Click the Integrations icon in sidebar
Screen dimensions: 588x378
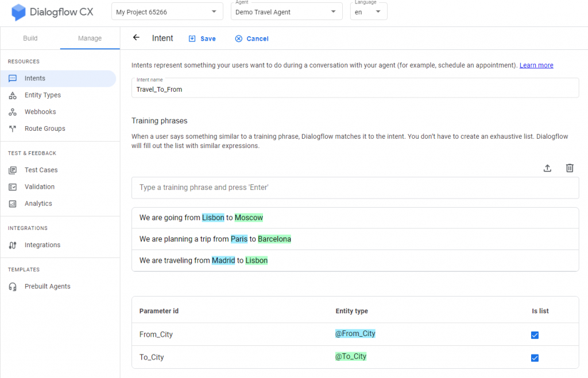click(13, 245)
